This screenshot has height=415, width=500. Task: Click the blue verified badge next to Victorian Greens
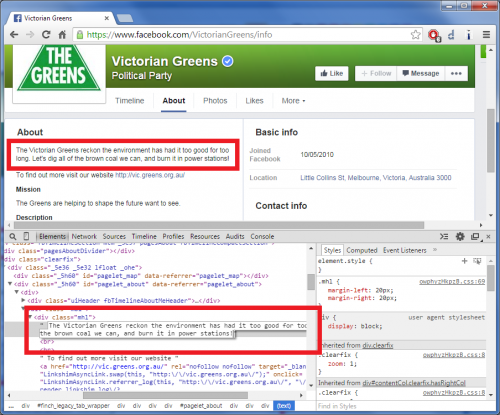point(228,61)
